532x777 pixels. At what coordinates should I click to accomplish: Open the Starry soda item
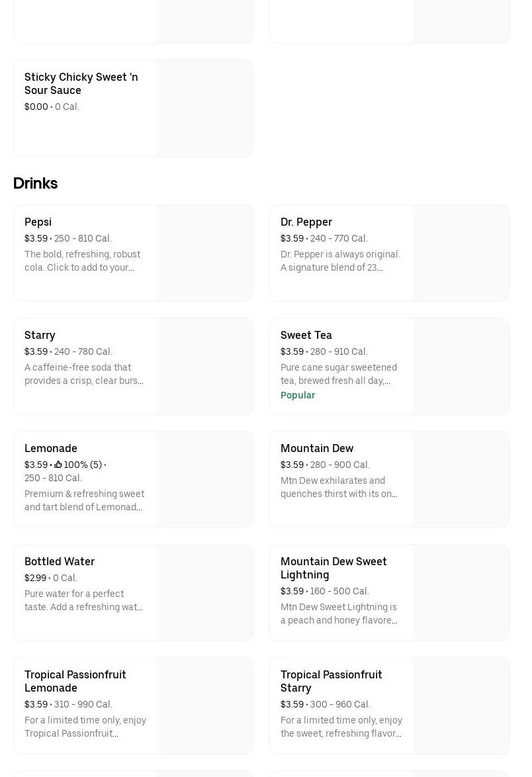[40, 336]
